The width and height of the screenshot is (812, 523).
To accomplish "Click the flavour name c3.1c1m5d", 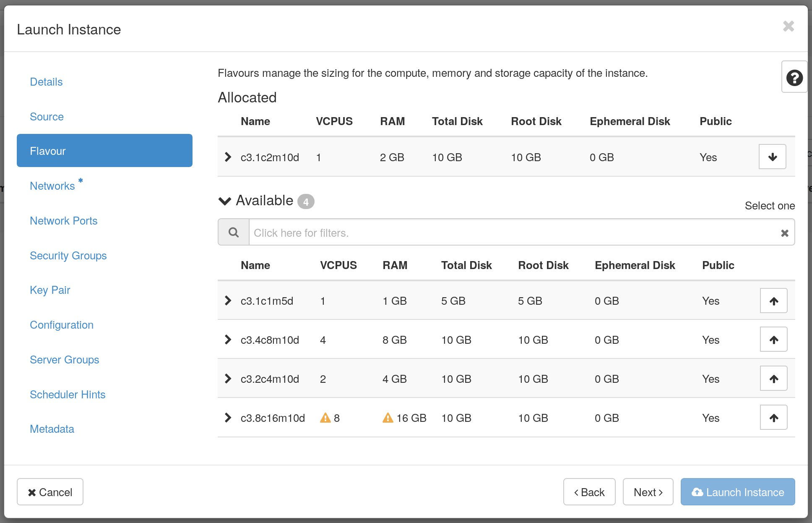I will [267, 301].
